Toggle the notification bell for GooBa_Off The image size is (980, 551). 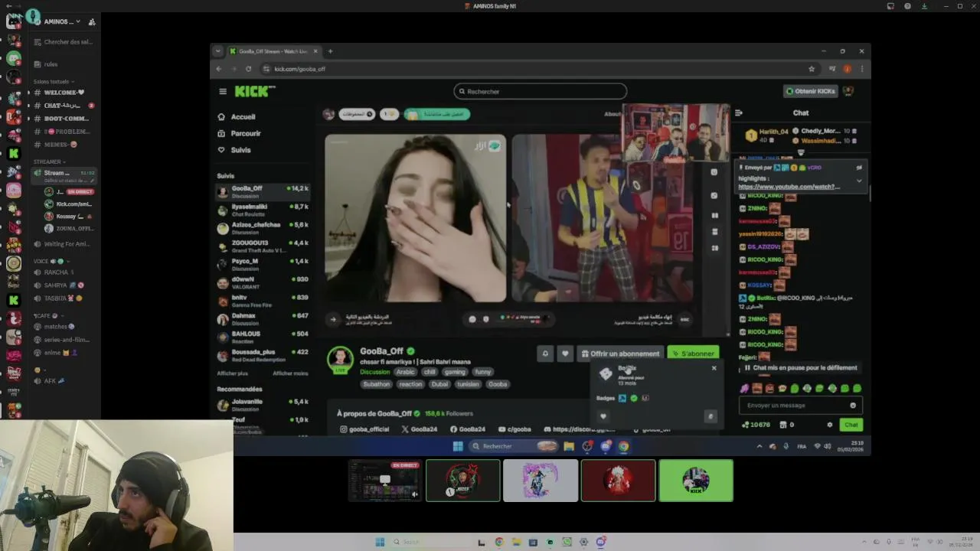point(545,354)
